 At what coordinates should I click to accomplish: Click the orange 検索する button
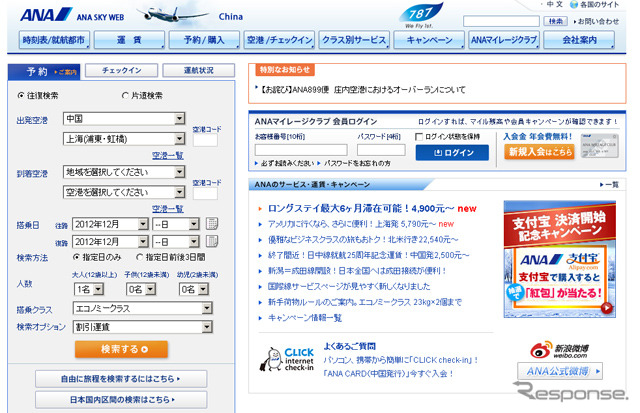click(121, 349)
